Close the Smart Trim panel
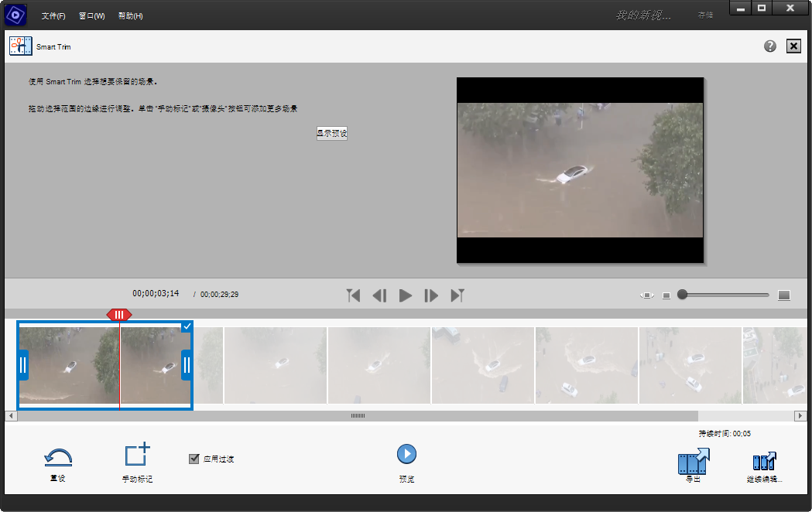 (x=793, y=46)
